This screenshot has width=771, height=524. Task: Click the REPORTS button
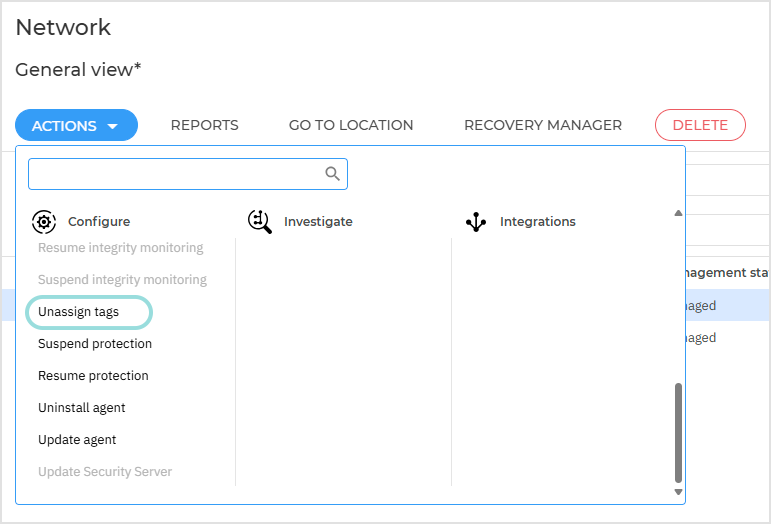click(x=205, y=125)
